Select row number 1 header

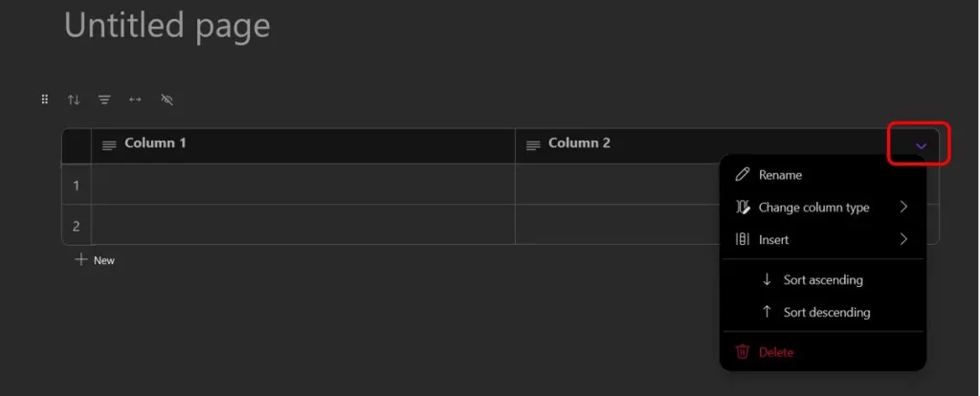click(77, 186)
